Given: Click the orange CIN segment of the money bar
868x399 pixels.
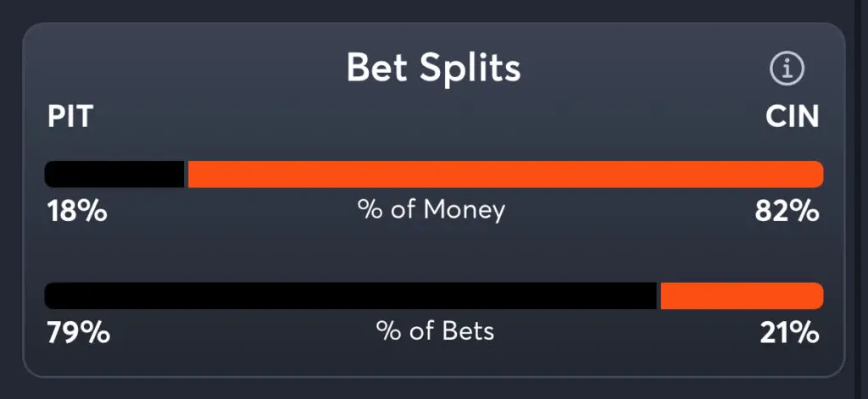Looking at the screenshot, I should pos(504,175).
